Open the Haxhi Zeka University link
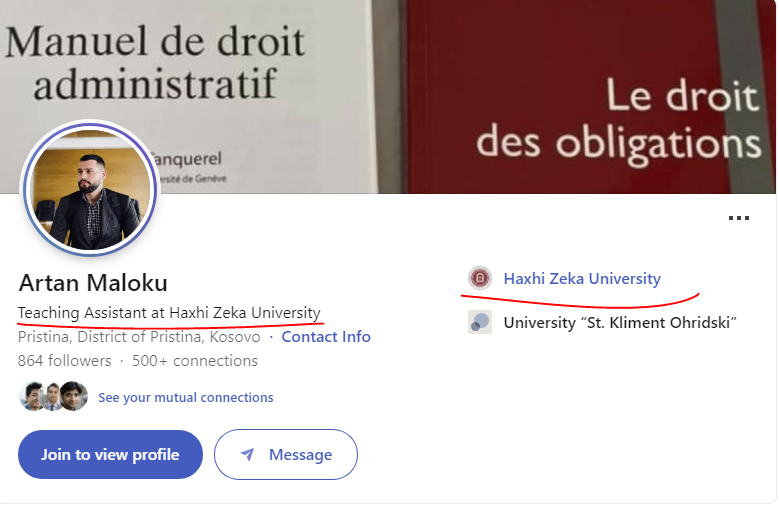 (582, 279)
